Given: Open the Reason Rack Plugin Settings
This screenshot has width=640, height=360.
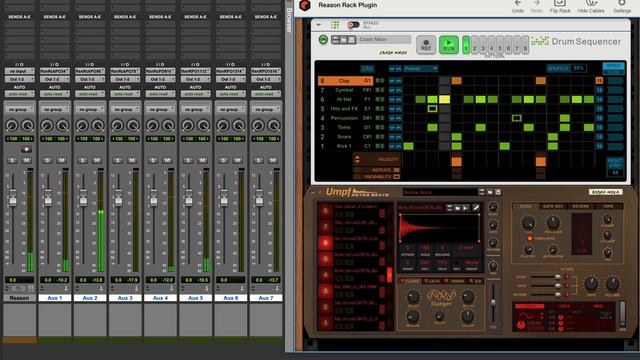Looking at the screenshot, I should coord(622,3).
